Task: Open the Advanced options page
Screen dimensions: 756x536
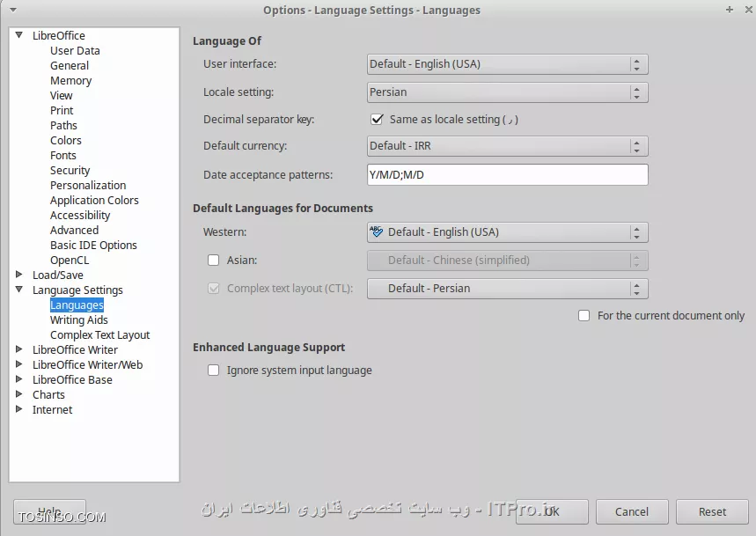Action: 74,230
